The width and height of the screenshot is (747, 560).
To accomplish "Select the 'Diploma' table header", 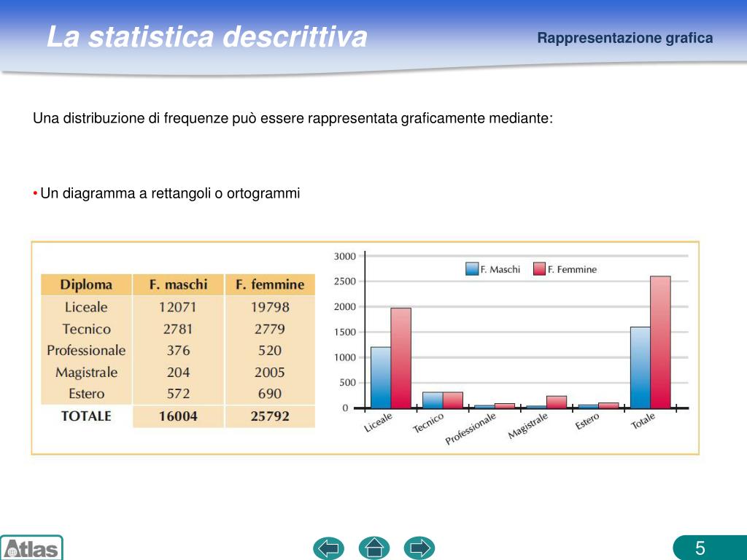I will click(x=86, y=285).
